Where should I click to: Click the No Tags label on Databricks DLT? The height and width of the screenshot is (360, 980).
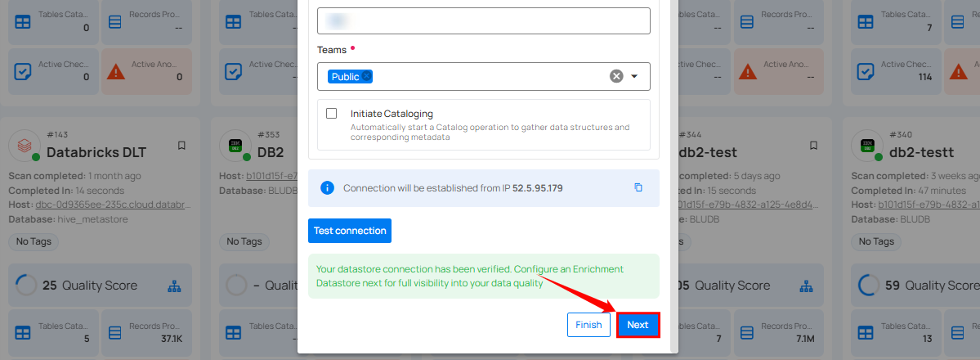pos(33,241)
